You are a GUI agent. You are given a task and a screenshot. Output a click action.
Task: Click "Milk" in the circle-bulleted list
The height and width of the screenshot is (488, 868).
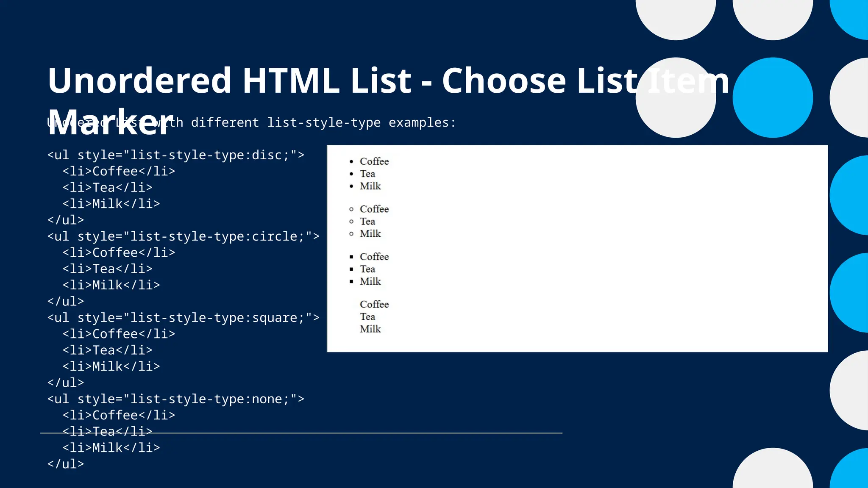click(370, 234)
